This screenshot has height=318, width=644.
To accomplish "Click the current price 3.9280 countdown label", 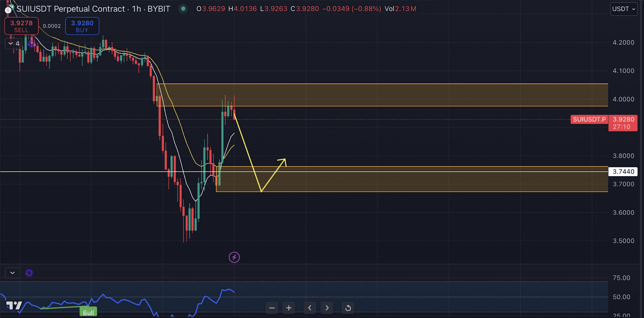I will pos(623,123).
